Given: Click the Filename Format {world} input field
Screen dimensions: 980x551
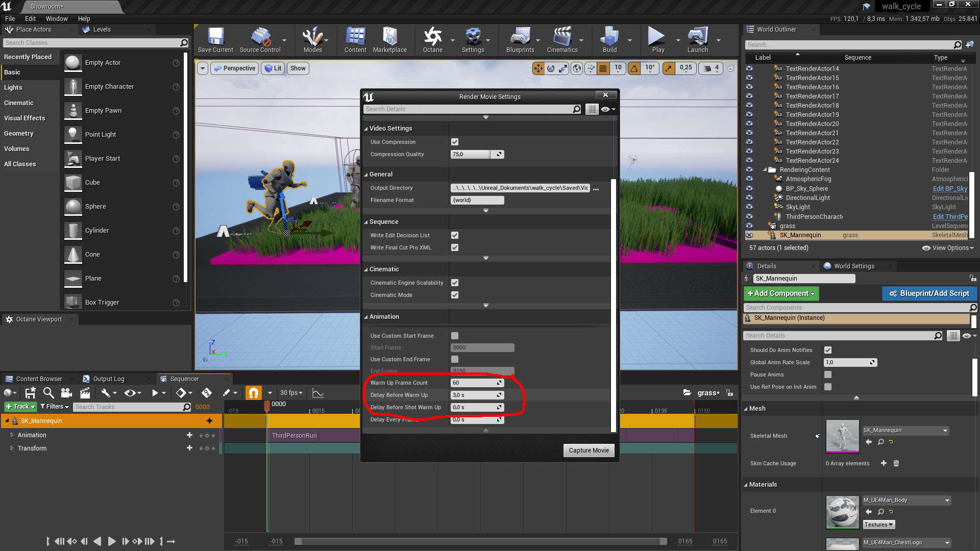Looking at the screenshot, I should click(477, 201).
